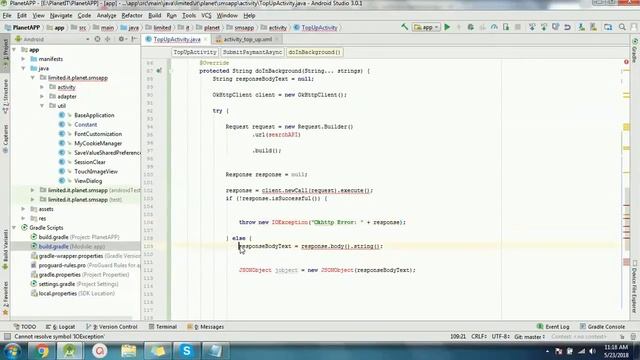Click the Scroll from Source target icon
This screenshot has height=360, width=640.
coord(97,39)
